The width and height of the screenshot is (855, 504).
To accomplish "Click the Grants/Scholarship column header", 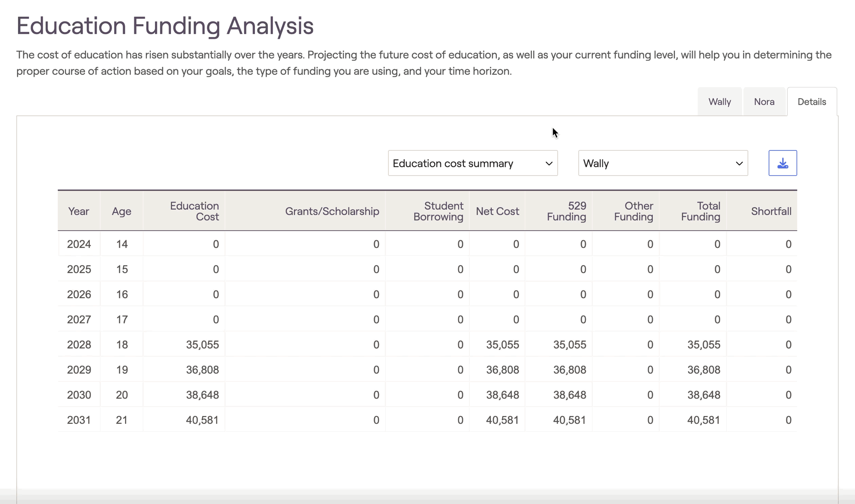I will (x=332, y=211).
